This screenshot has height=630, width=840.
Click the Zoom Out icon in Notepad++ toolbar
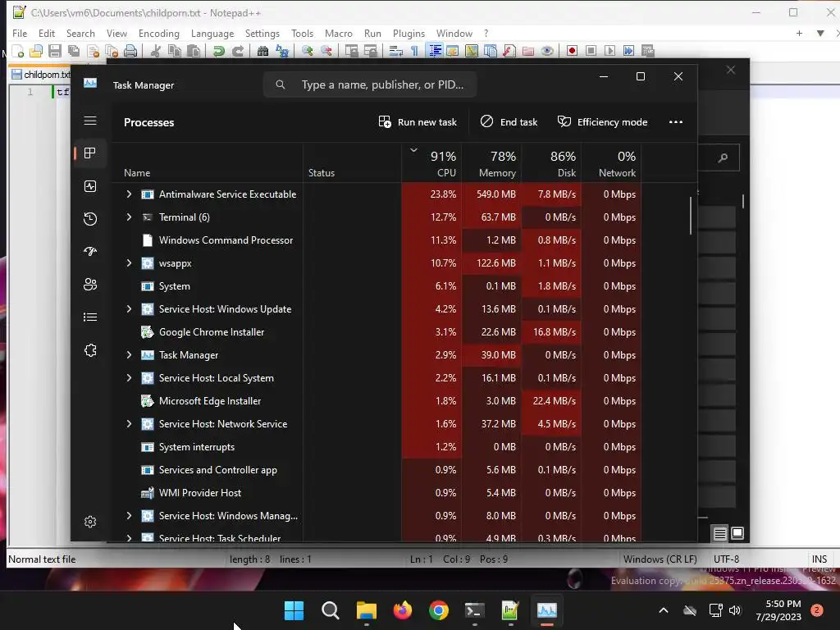326,51
